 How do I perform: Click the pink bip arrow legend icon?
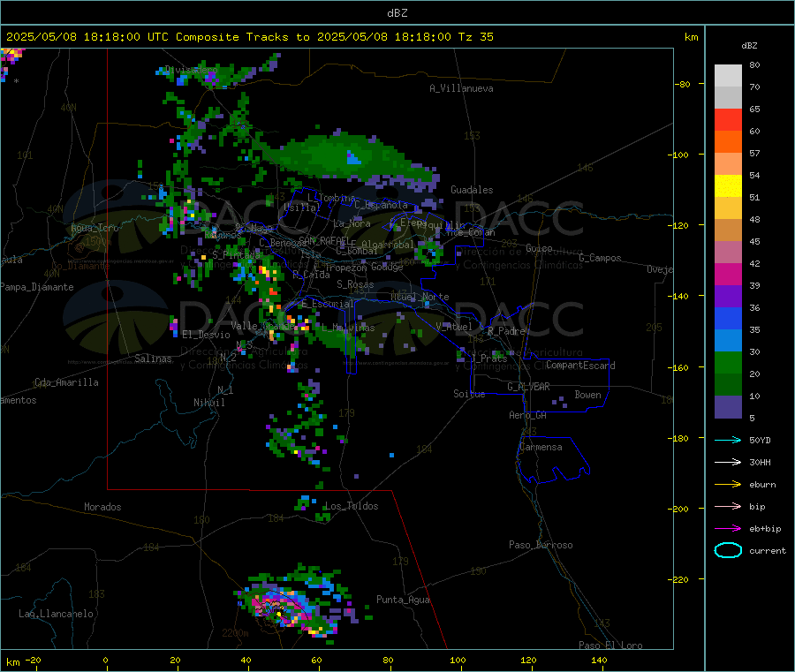[x=728, y=506]
